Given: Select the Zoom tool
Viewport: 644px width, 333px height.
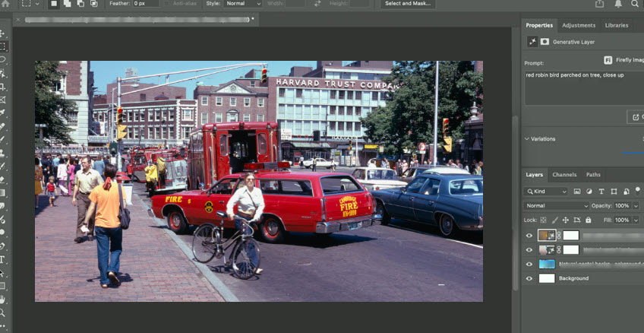Looking at the screenshot, I should (2, 312).
